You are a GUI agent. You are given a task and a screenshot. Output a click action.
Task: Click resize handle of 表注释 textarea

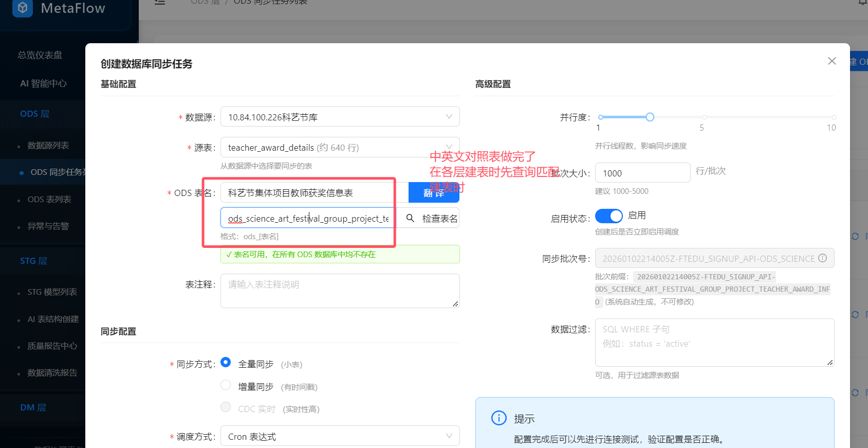click(x=455, y=304)
